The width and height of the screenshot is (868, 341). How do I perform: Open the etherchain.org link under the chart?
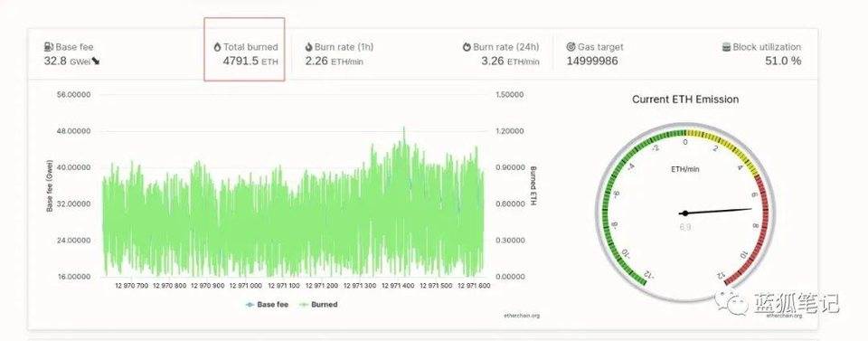coord(522,316)
